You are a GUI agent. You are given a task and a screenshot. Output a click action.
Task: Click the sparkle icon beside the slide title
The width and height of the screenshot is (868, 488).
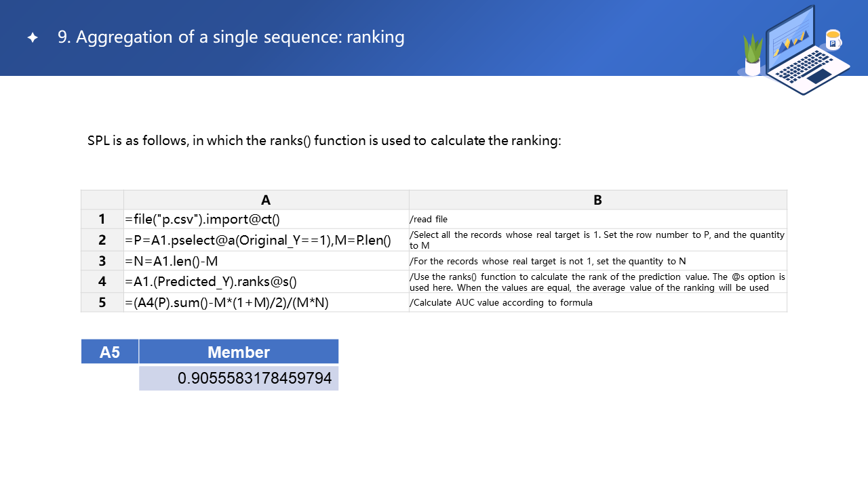[33, 38]
